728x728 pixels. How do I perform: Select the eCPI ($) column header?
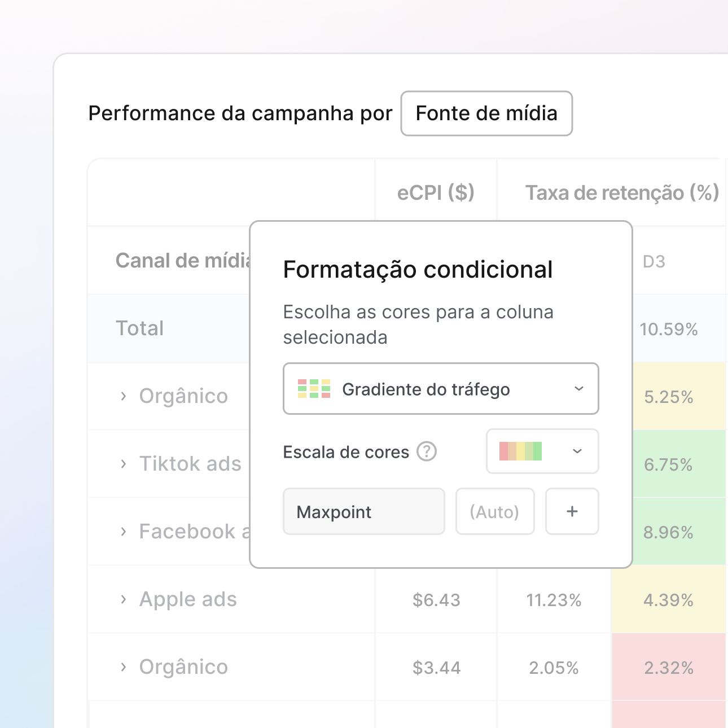click(x=436, y=193)
